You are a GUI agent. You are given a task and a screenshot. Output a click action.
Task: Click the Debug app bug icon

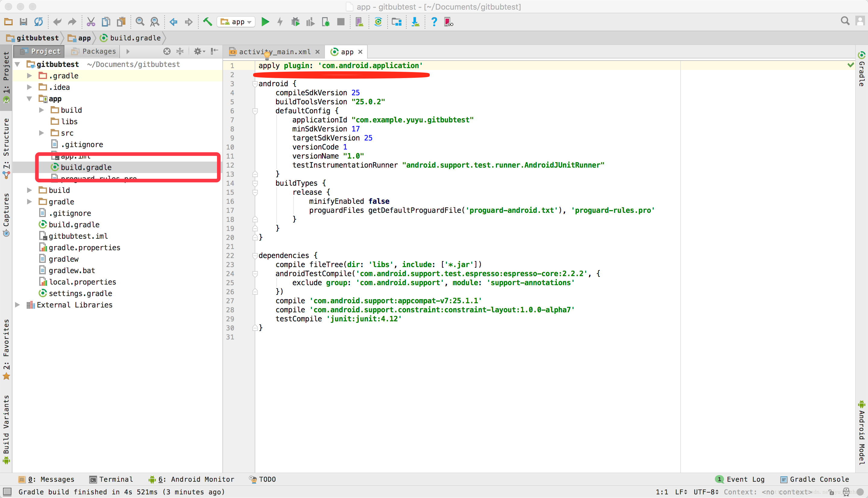(295, 22)
